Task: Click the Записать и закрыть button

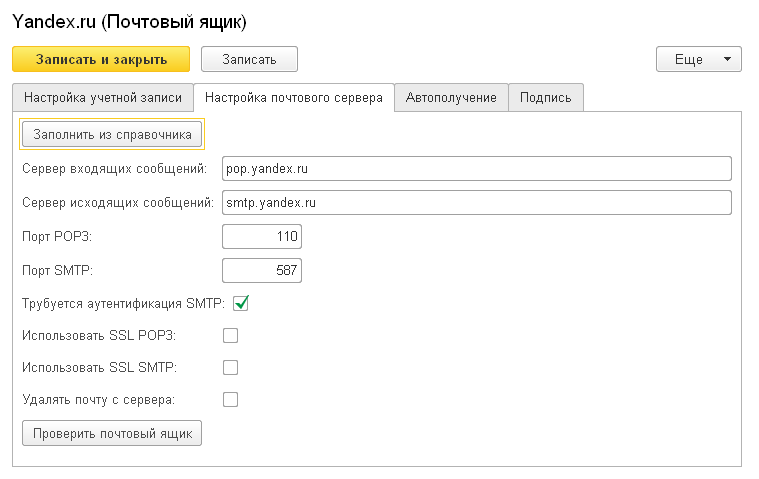Action: (101, 59)
